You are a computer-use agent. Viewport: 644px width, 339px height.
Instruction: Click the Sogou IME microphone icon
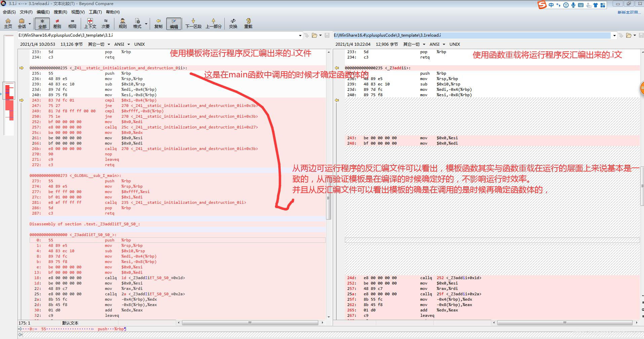coord(573,5)
